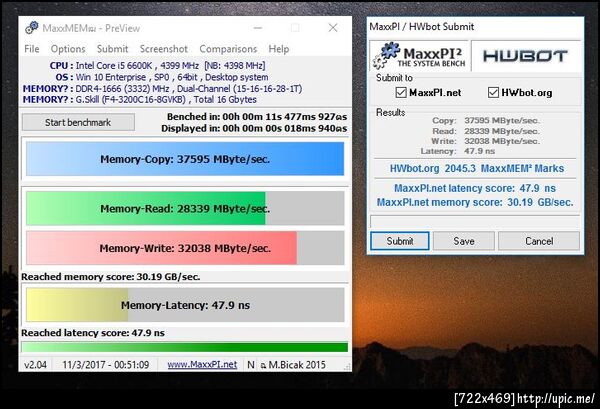Open the Comparisons menu
The width and height of the screenshot is (600, 409).
tap(228, 49)
